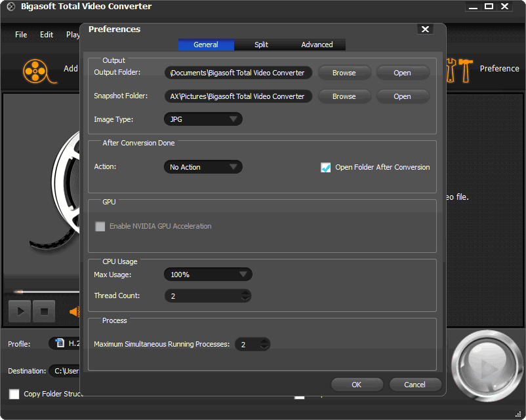Open the Image Type JPG dropdown
This screenshot has width=526, height=420.
203,119
